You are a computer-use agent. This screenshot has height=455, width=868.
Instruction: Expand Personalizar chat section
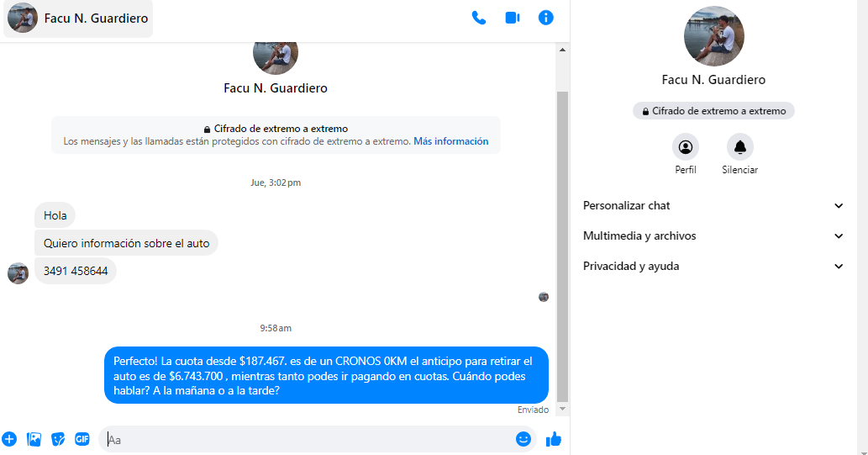click(713, 205)
